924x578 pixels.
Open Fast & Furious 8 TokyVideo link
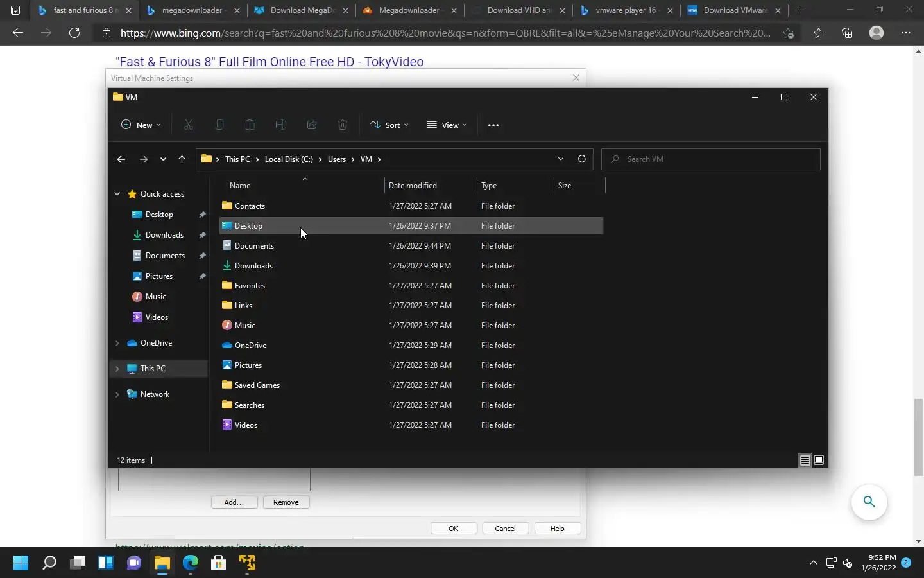click(x=269, y=62)
